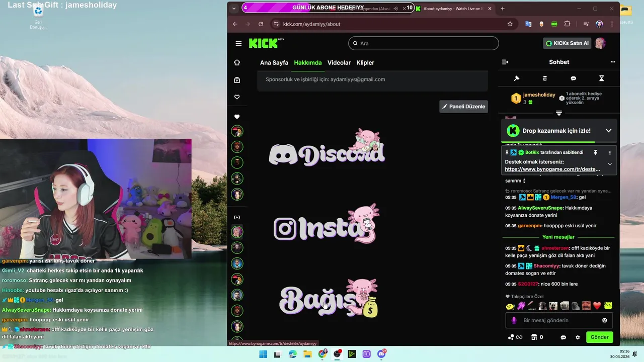Viewport: 644px width, 362px height.
Task: Switch to About aydamiyy browser tab
Action: (454, 9)
